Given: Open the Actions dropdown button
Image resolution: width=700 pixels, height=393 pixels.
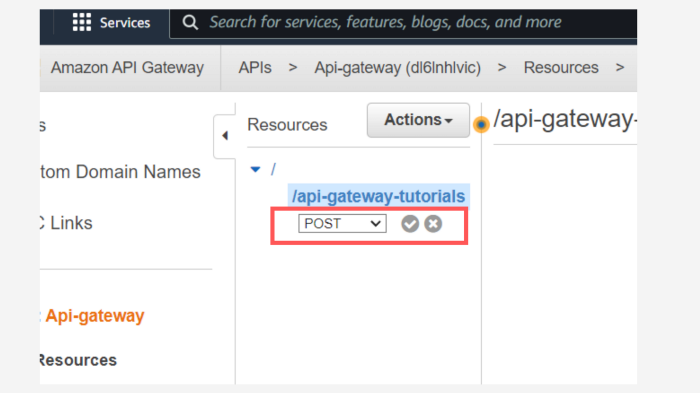Looking at the screenshot, I should click(x=418, y=120).
